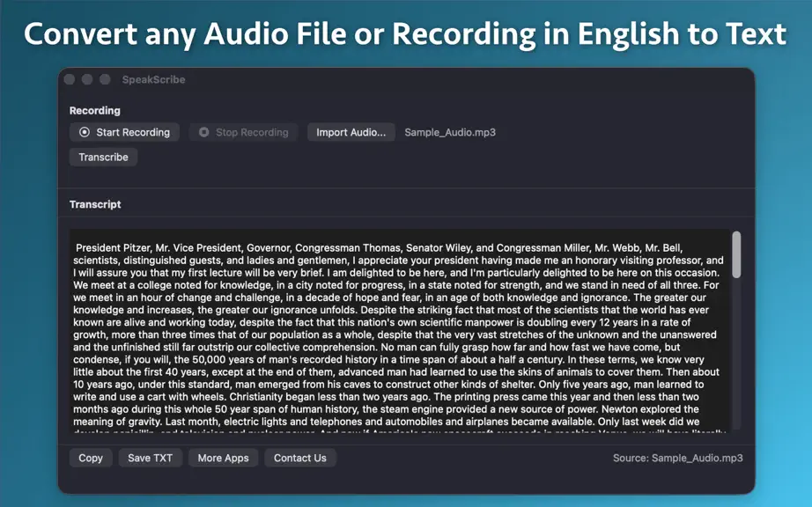Viewport: 812px width, 507px height.
Task: Open the More Apps link
Action: click(x=223, y=458)
